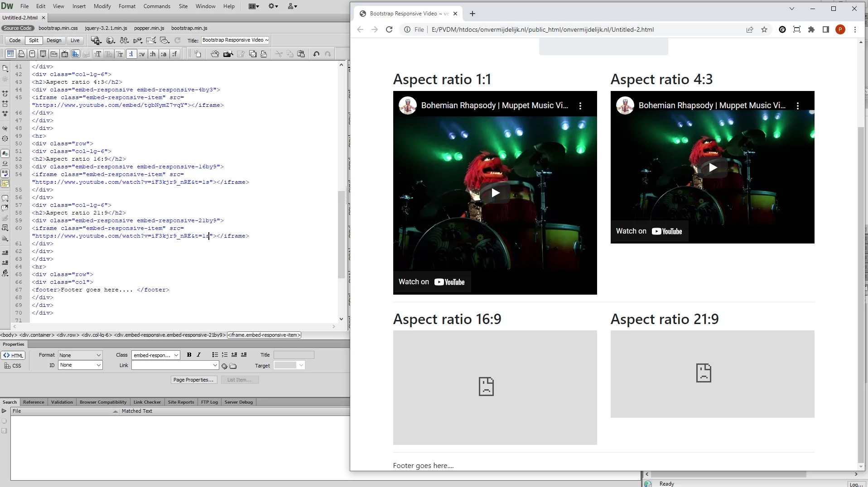
Task: Open the File Management up/down arrows icon
Action: pos(124,40)
